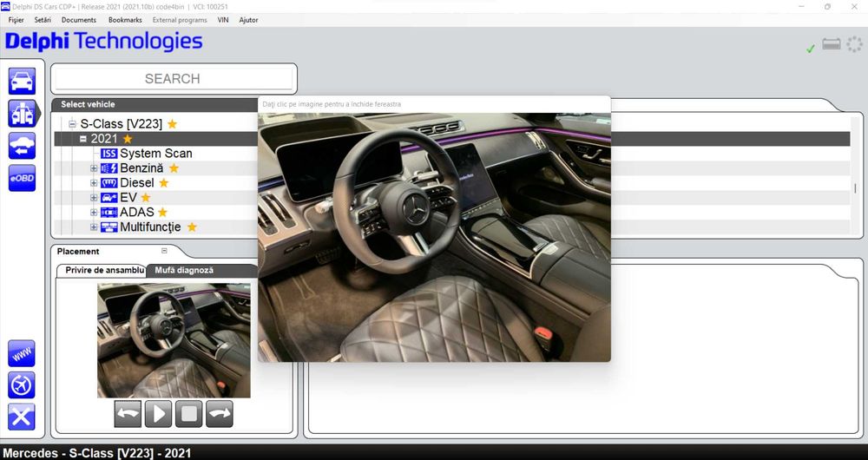Select the Benzină tree entry
868x460 pixels.
pos(141,168)
